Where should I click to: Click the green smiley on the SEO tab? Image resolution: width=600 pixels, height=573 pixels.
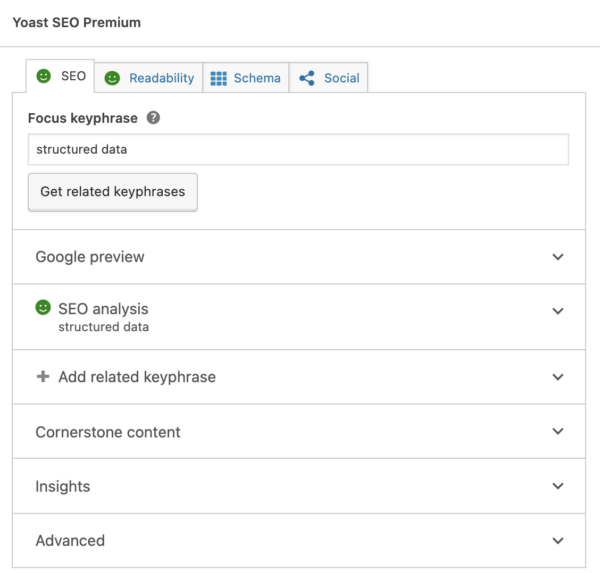click(44, 76)
